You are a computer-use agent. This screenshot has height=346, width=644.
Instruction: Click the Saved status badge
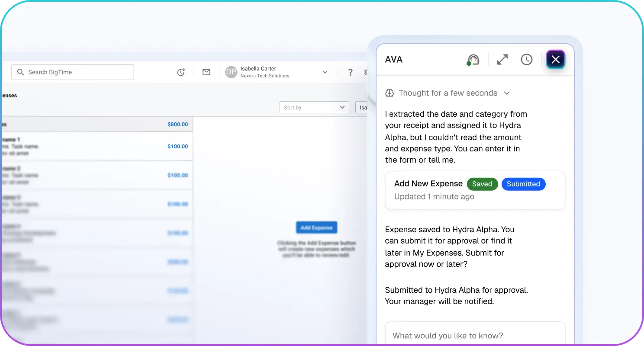482,184
